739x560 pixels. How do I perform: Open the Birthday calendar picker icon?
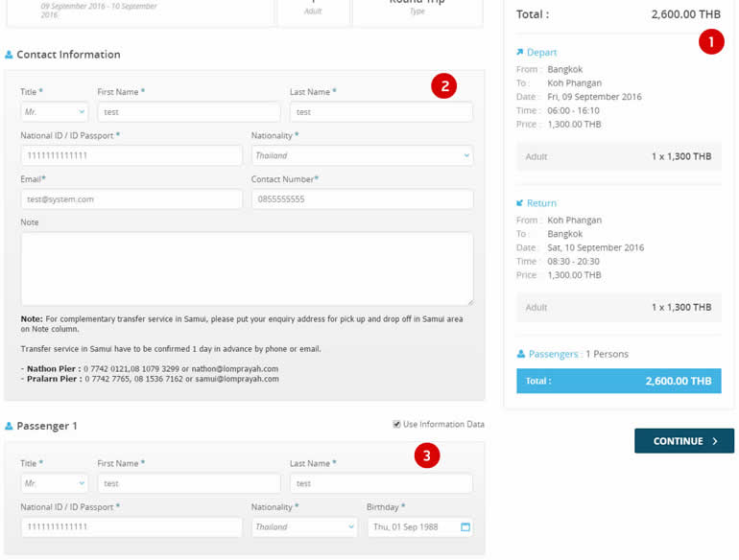point(465,527)
